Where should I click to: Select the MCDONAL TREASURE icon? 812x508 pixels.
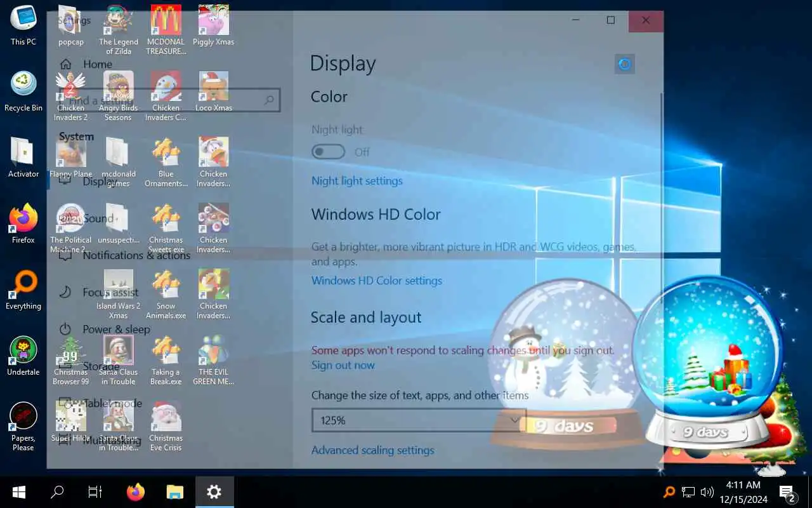[166, 29]
